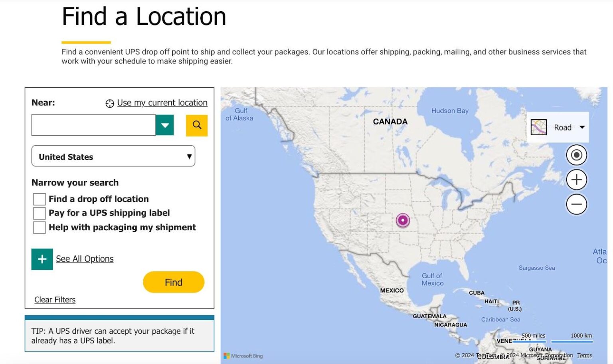Check Help with packaging my shipment
Image resolution: width=613 pixels, height=364 pixels.
click(x=39, y=227)
